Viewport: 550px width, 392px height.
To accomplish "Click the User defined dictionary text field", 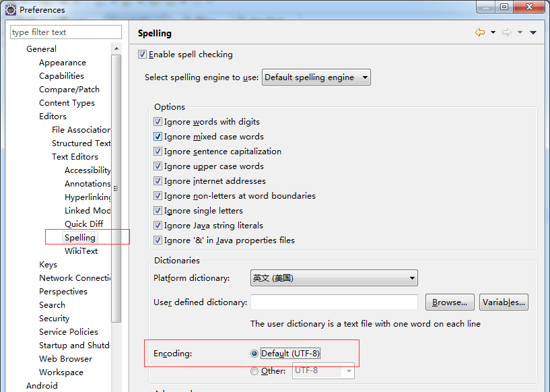I will pos(334,302).
